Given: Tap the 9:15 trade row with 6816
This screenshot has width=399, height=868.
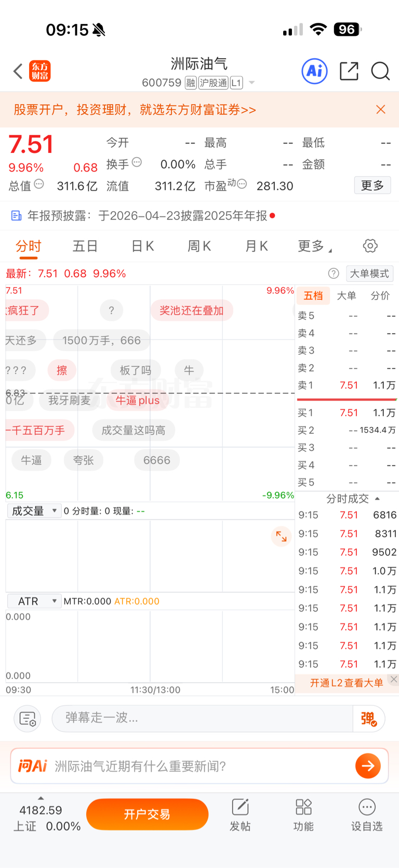Looking at the screenshot, I should pyautogui.click(x=347, y=515).
